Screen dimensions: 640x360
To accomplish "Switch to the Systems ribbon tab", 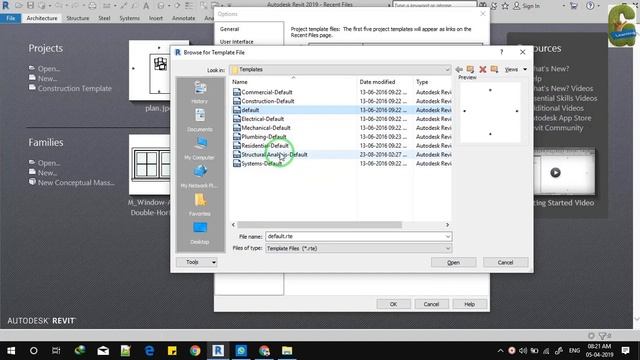I will coord(129,18).
